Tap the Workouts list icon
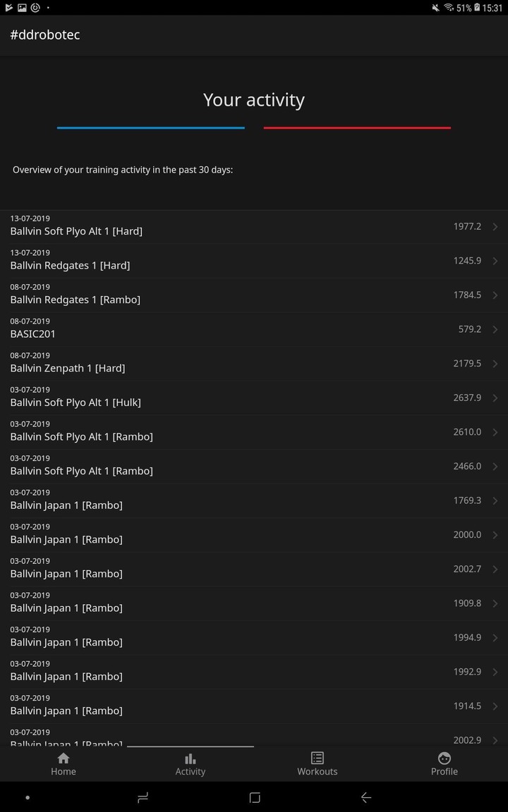 [x=317, y=758]
